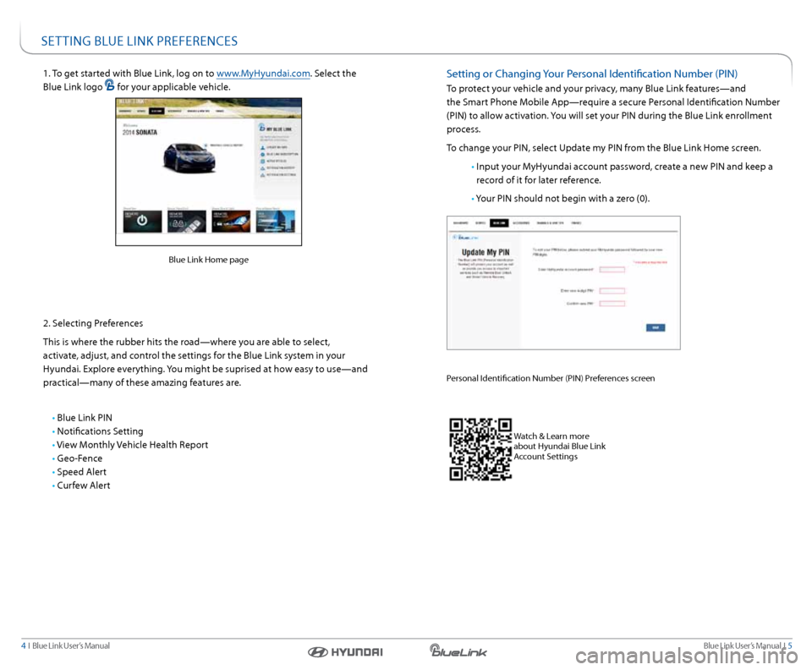The image size is (812, 670).
Task: Click the building image tile on home page
Action: [276, 221]
